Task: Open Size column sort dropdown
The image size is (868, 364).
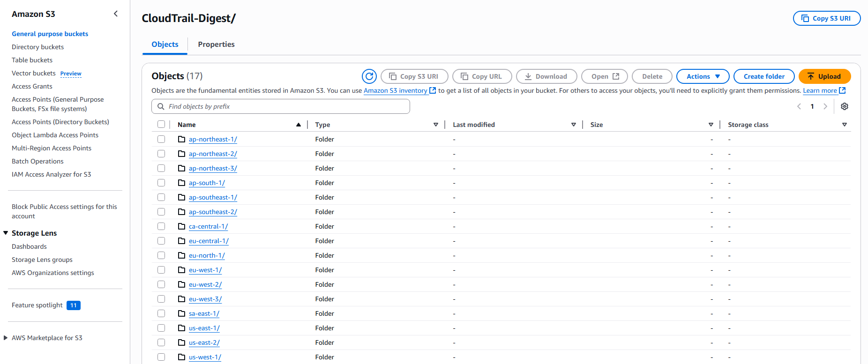Action: [711, 125]
